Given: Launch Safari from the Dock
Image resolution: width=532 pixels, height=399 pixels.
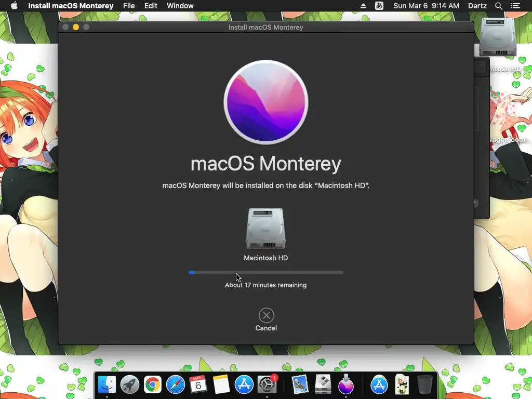Looking at the screenshot, I should [x=176, y=385].
